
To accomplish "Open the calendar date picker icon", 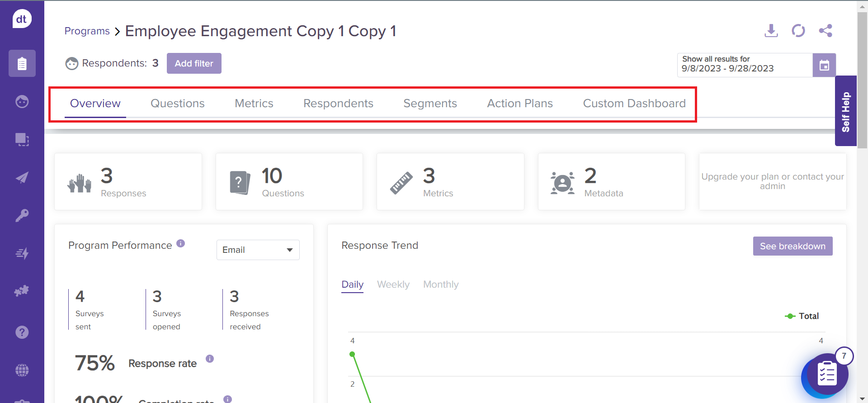I will click(x=824, y=65).
